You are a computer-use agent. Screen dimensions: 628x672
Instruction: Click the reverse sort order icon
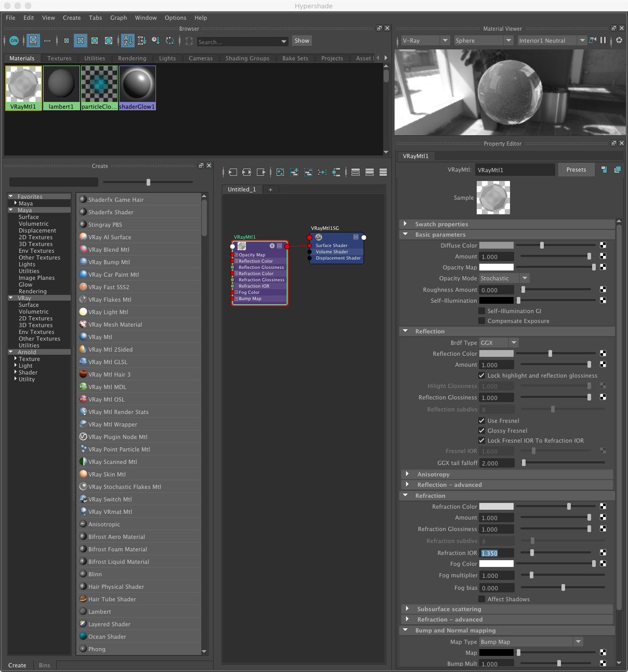169,41
